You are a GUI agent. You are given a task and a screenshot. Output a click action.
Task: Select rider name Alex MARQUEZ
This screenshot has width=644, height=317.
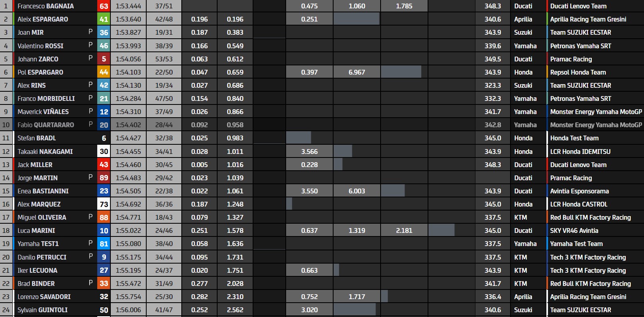coord(39,204)
